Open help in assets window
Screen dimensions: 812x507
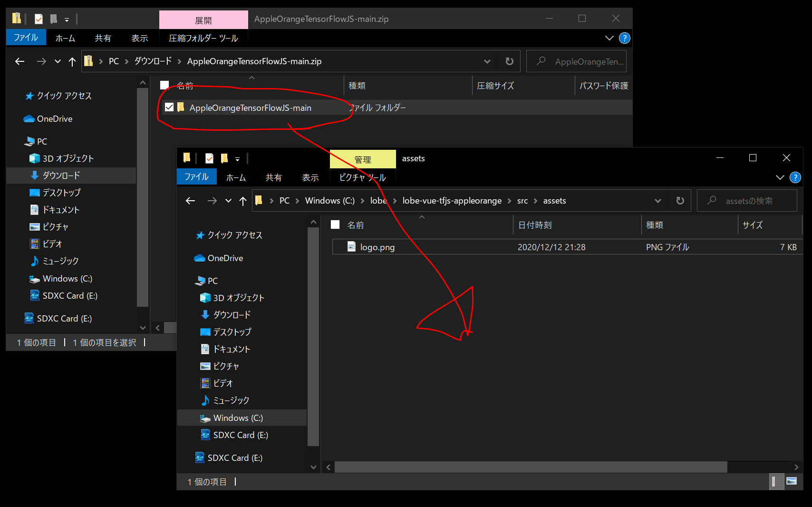click(x=795, y=177)
